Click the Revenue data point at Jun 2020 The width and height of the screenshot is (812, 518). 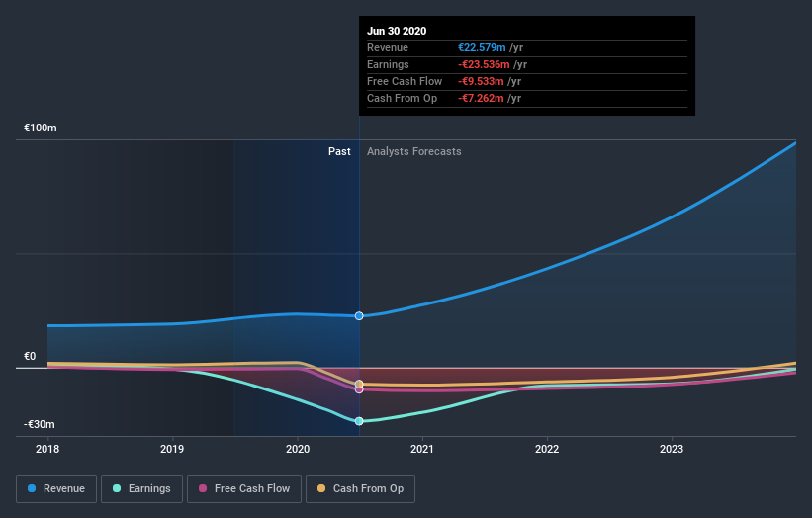[359, 315]
